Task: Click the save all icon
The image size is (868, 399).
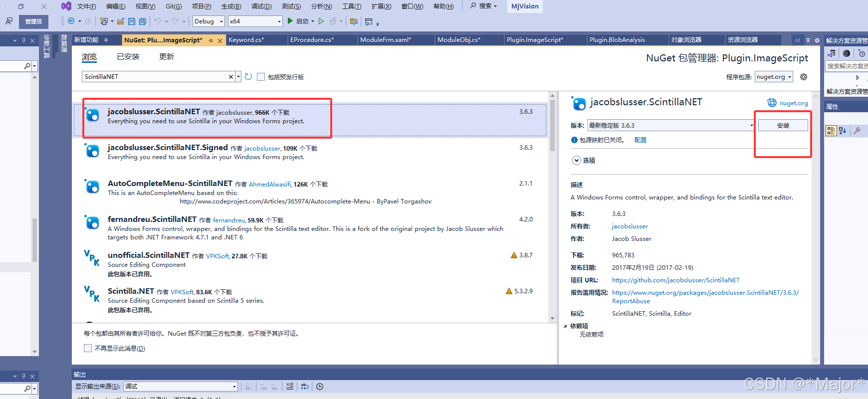Action: 143,21
